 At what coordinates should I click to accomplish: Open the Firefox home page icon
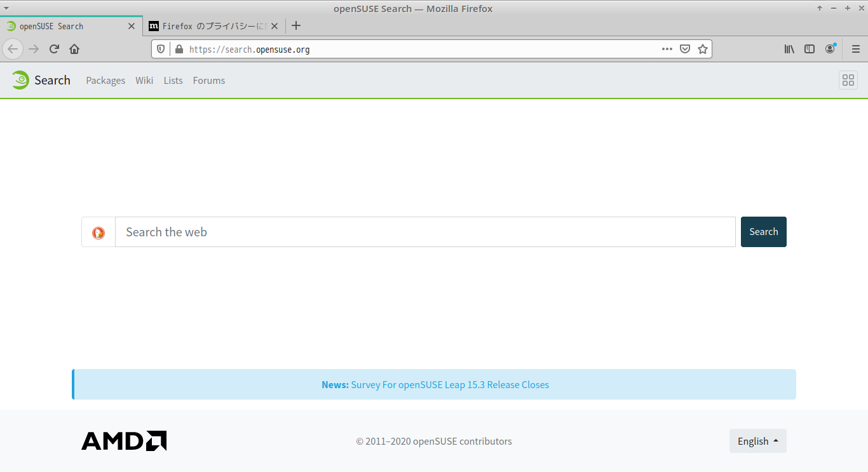point(74,49)
